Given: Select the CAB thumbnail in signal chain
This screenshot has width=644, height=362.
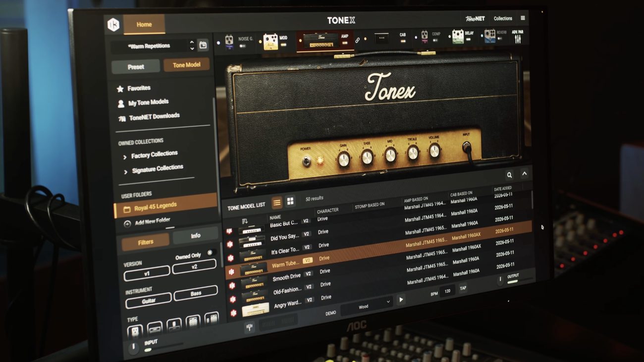Looking at the screenshot, I should point(382,39).
